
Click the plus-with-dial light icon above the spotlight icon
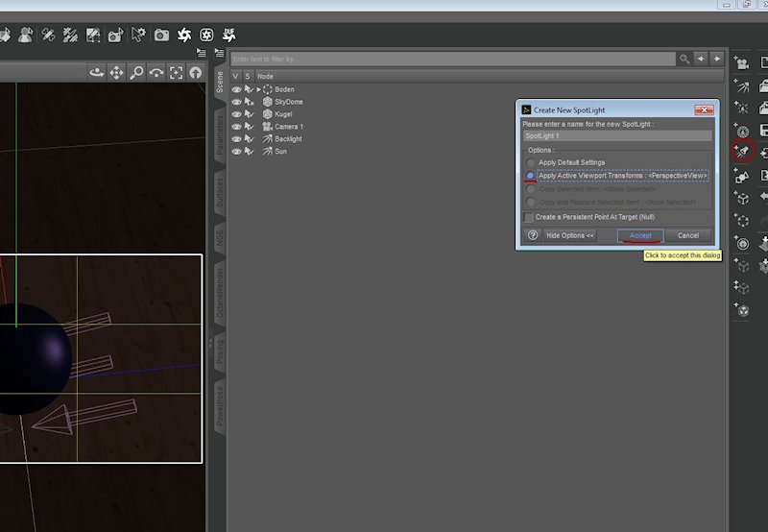pos(741,130)
